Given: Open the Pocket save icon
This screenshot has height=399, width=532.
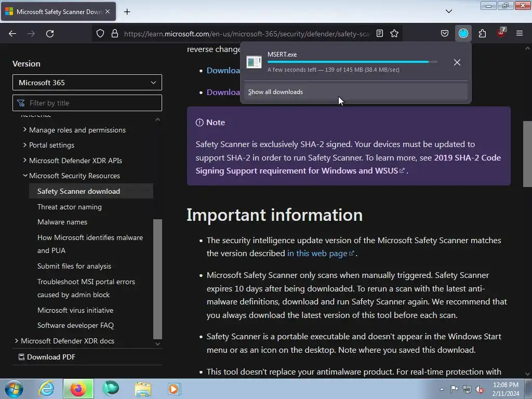Looking at the screenshot, I should point(445,33).
